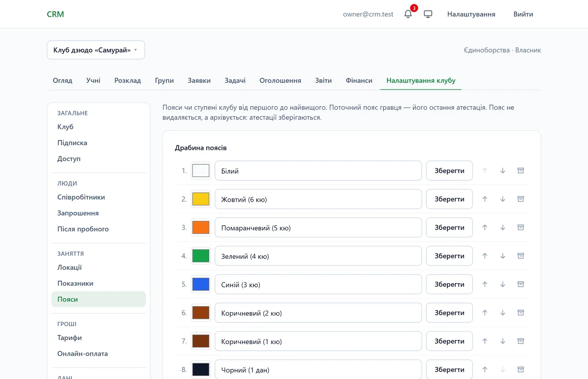Click the CRM logo link

click(55, 14)
